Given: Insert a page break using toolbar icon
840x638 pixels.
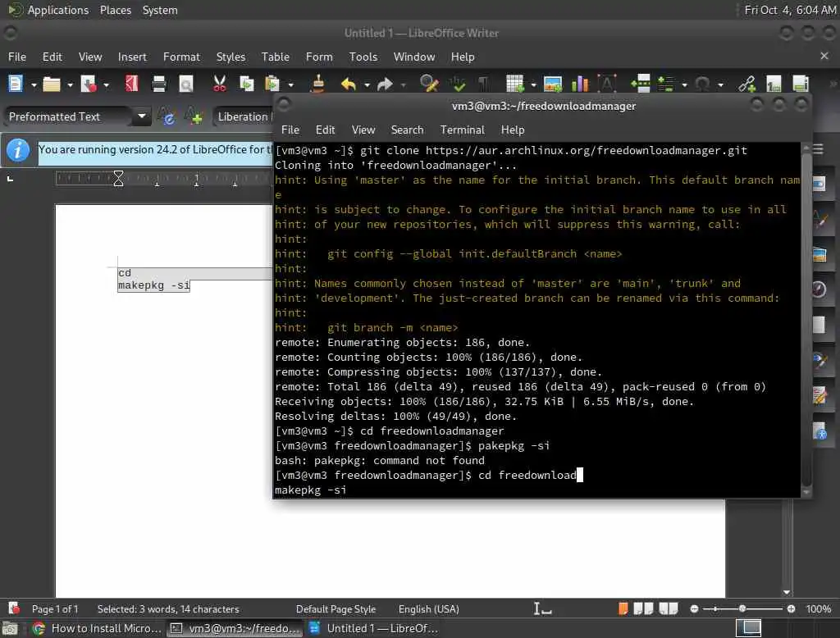Looking at the screenshot, I should [640, 84].
